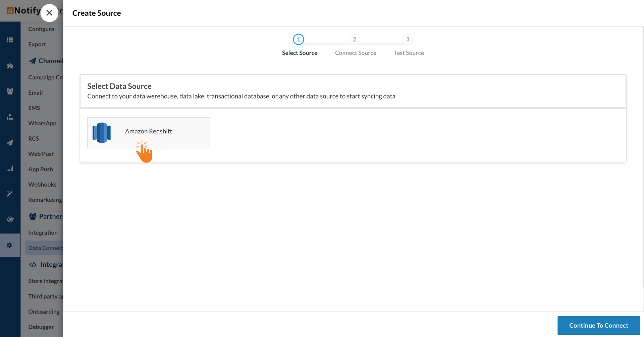Image resolution: width=644 pixels, height=337 pixels.
Task: Click the Create Source heading
Action: tap(97, 13)
